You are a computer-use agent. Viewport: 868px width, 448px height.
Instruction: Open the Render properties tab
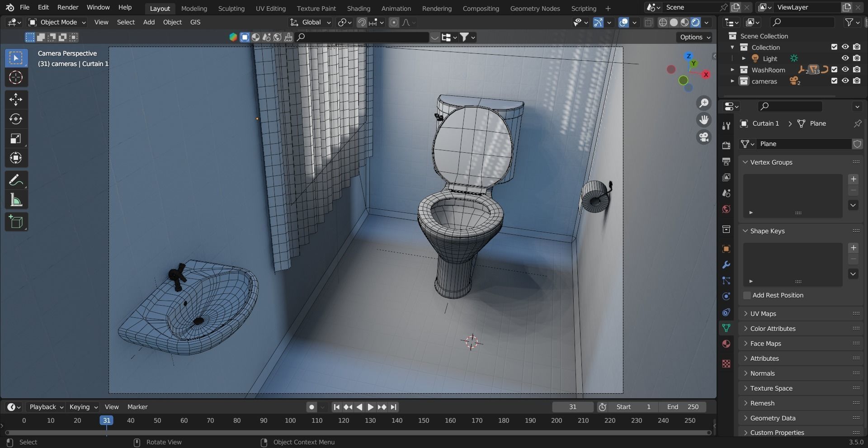point(726,145)
